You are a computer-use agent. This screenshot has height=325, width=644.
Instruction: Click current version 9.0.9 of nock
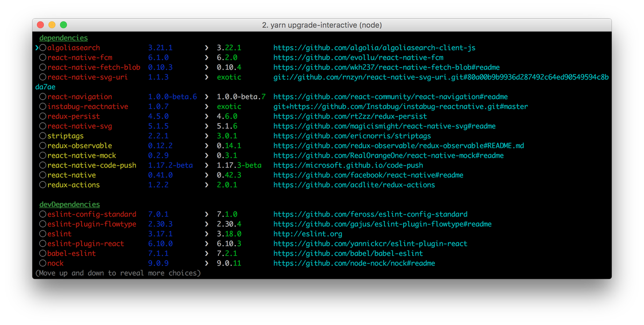point(158,263)
